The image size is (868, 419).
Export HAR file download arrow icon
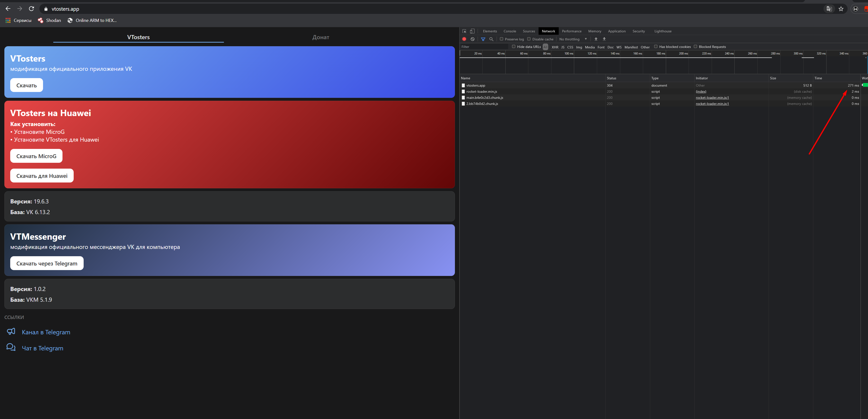tap(604, 39)
